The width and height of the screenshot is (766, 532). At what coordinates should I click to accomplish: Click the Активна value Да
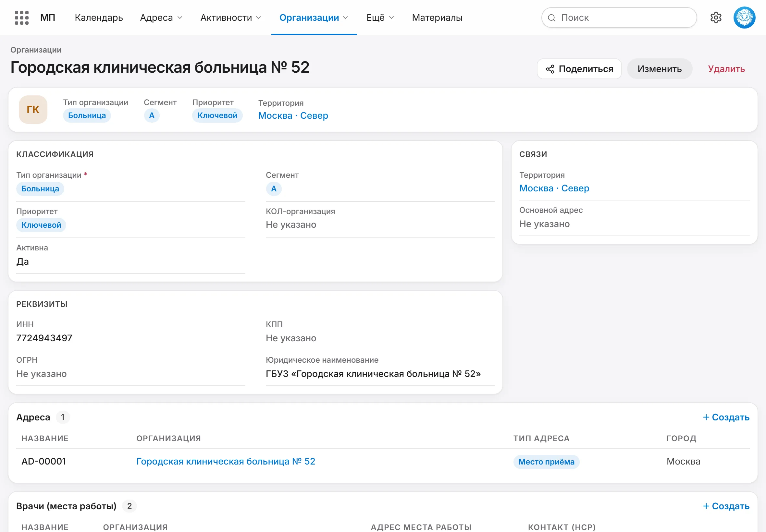pos(22,262)
